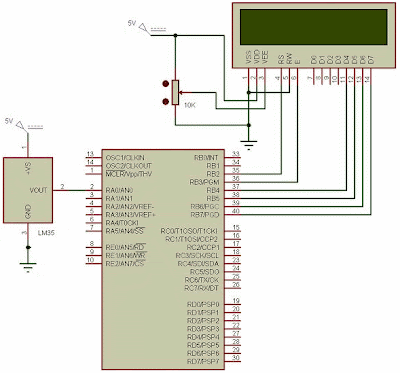Click the RB3/PGM pin label
400x373 pixels.
pos(204,182)
